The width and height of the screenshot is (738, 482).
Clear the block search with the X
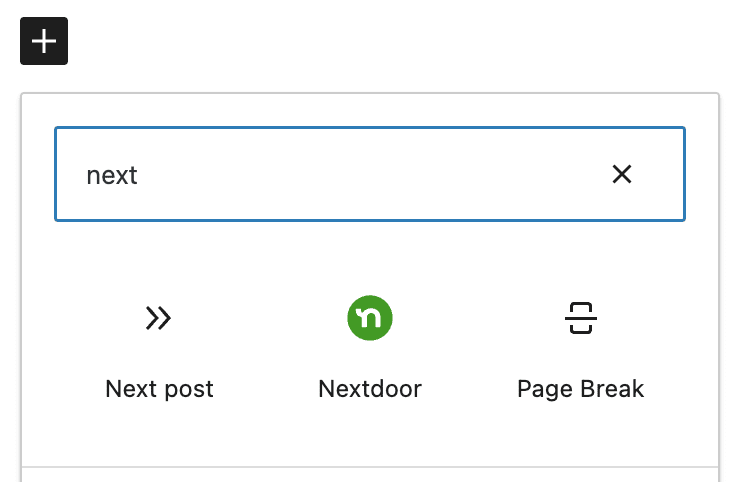click(621, 175)
